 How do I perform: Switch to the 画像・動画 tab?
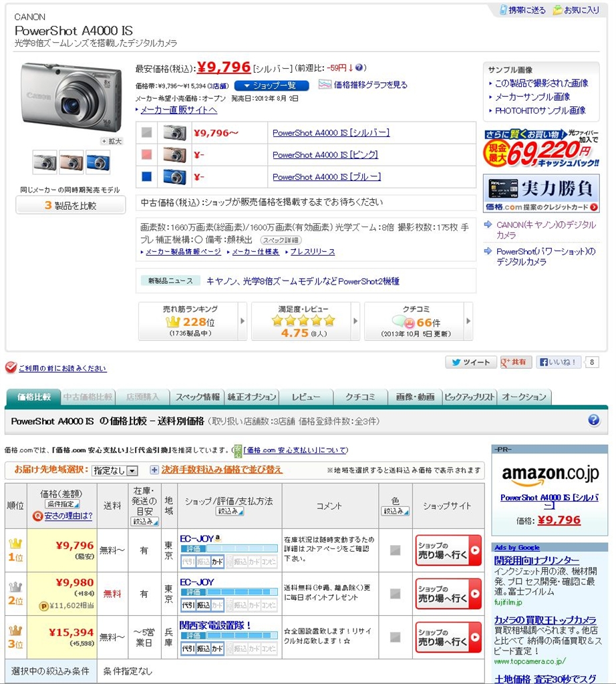pos(415,397)
